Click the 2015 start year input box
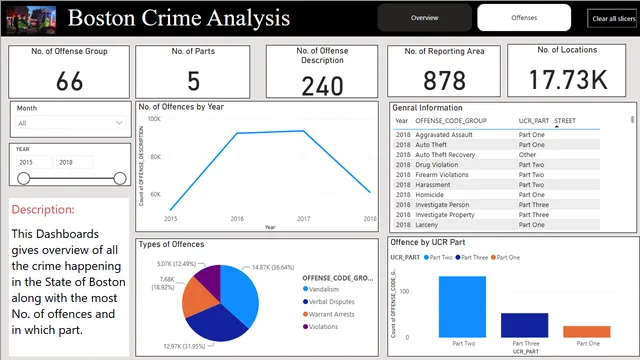640x360 pixels. 34,162
